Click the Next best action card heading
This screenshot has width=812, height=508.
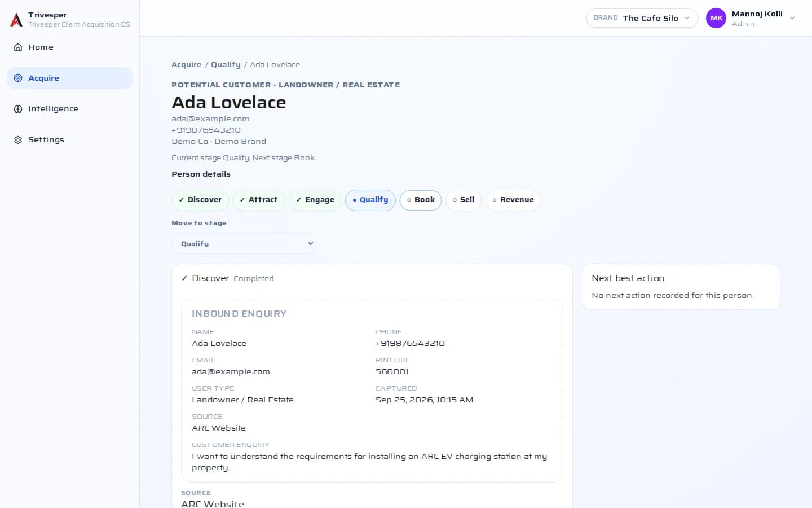pyautogui.click(x=628, y=278)
